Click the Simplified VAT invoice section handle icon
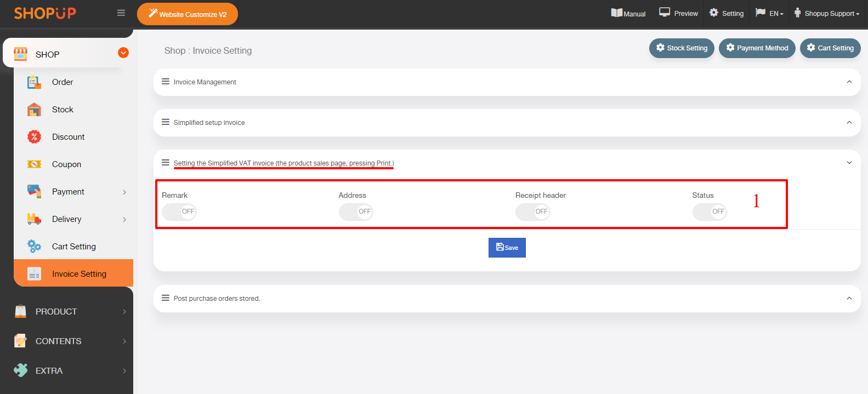 tap(165, 163)
